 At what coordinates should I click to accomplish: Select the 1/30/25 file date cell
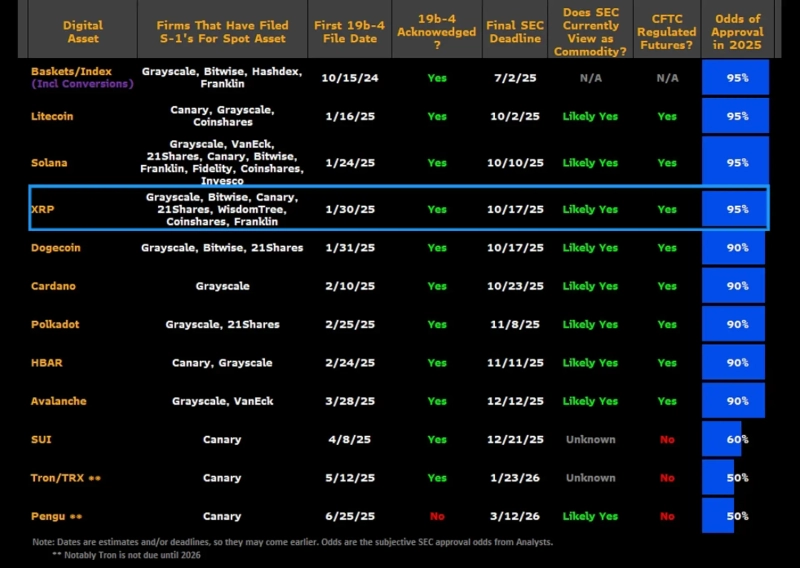click(344, 209)
